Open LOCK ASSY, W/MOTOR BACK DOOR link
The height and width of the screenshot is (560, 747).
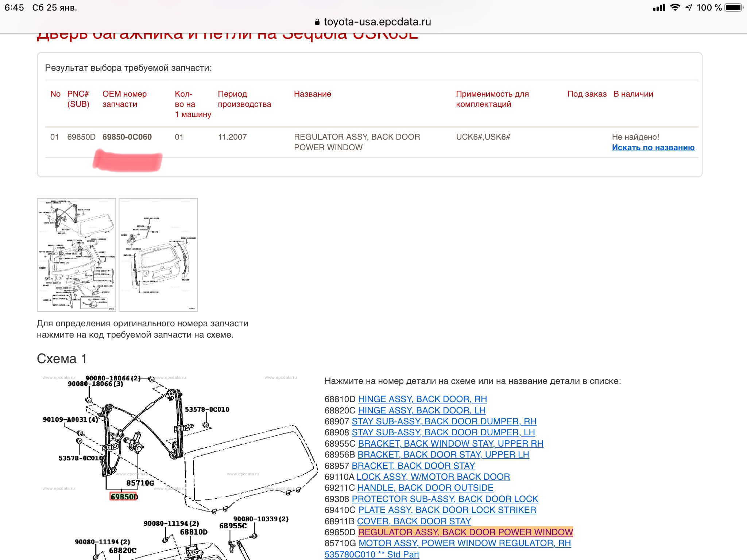pos(433,477)
